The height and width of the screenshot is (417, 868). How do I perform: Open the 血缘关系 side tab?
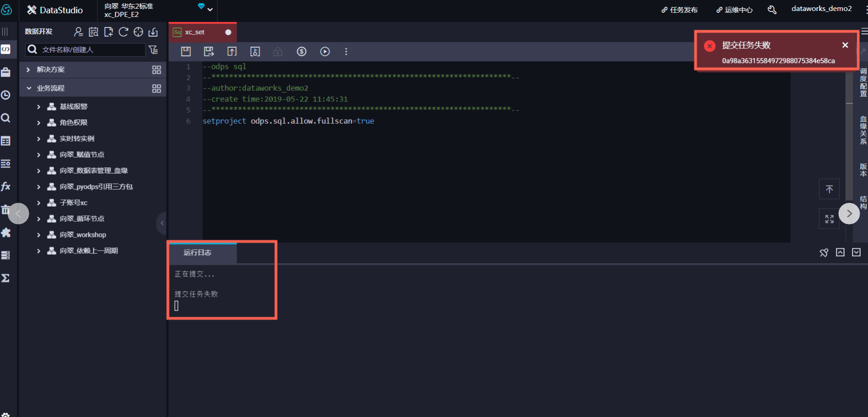click(863, 130)
